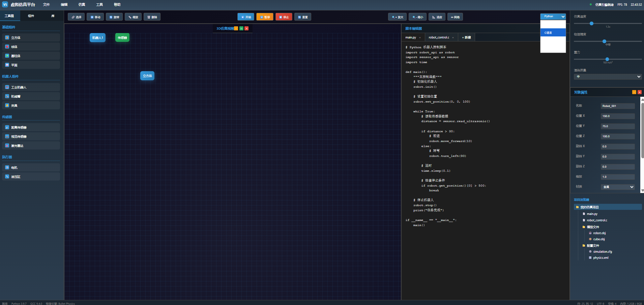Add a 圆柱体 cylinder from the toolbox
This screenshot has height=305, width=644.
(x=31, y=56)
